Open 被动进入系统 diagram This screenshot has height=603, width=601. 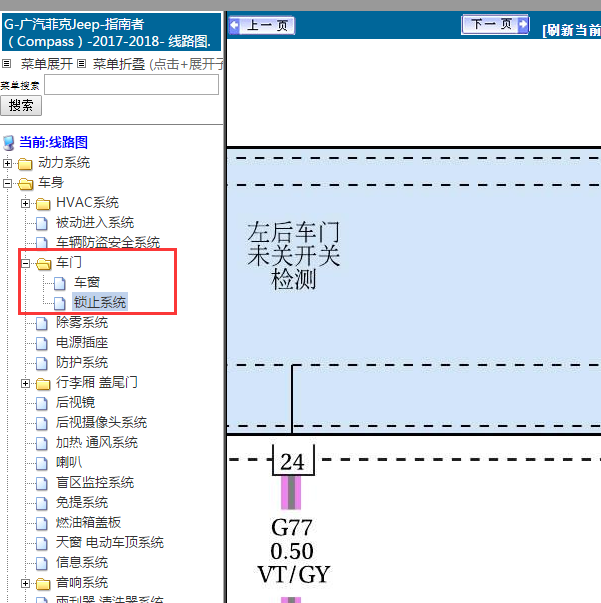coord(95,223)
